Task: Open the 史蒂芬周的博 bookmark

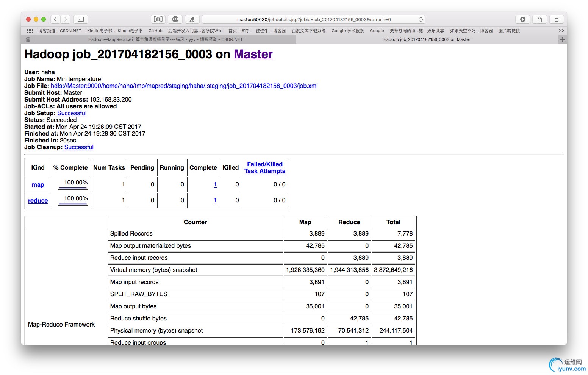Action: click(417, 31)
